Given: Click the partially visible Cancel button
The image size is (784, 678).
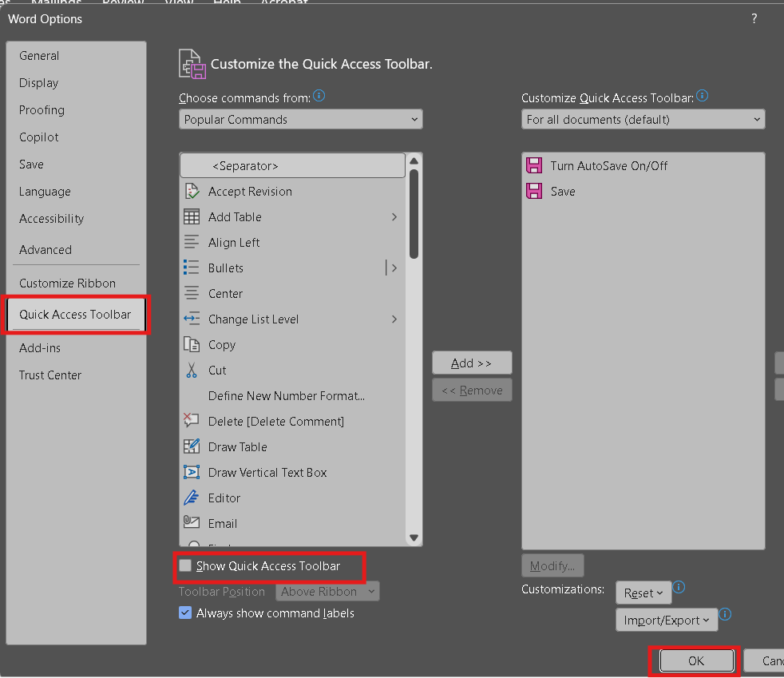Looking at the screenshot, I should click(x=765, y=661).
